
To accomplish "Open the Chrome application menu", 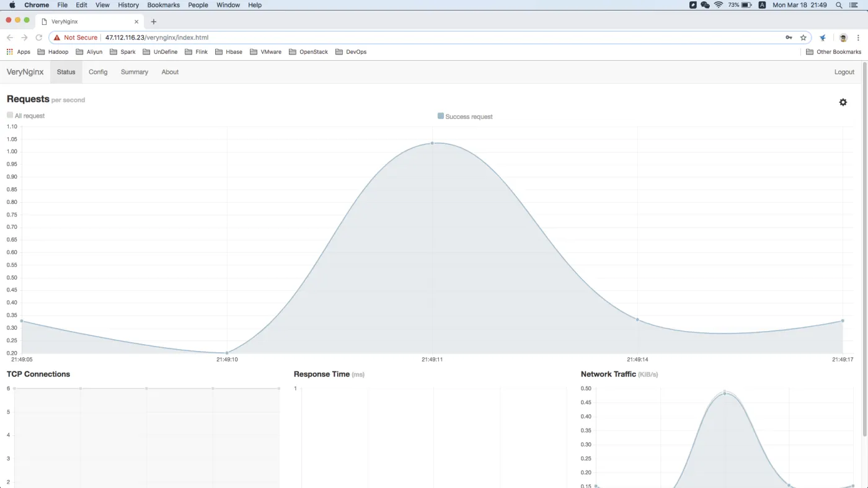I will coord(37,5).
